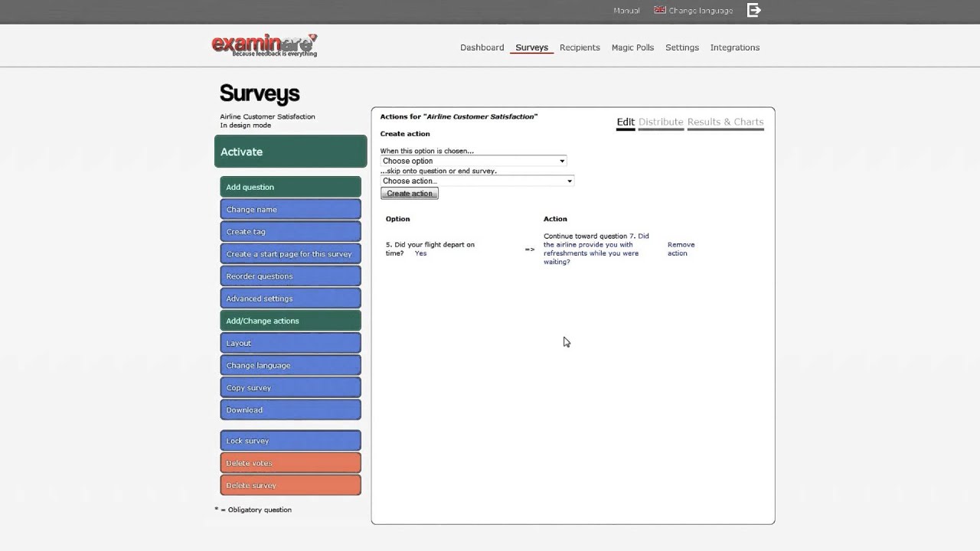Image resolution: width=980 pixels, height=551 pixels.
Task: Click the 'Surveys' page heading
Action: (x=260, y=93)
